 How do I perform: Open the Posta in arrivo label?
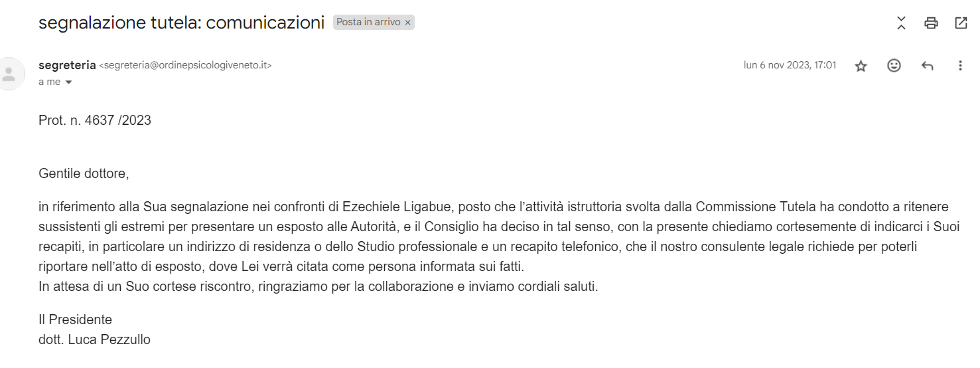point(368,22)
